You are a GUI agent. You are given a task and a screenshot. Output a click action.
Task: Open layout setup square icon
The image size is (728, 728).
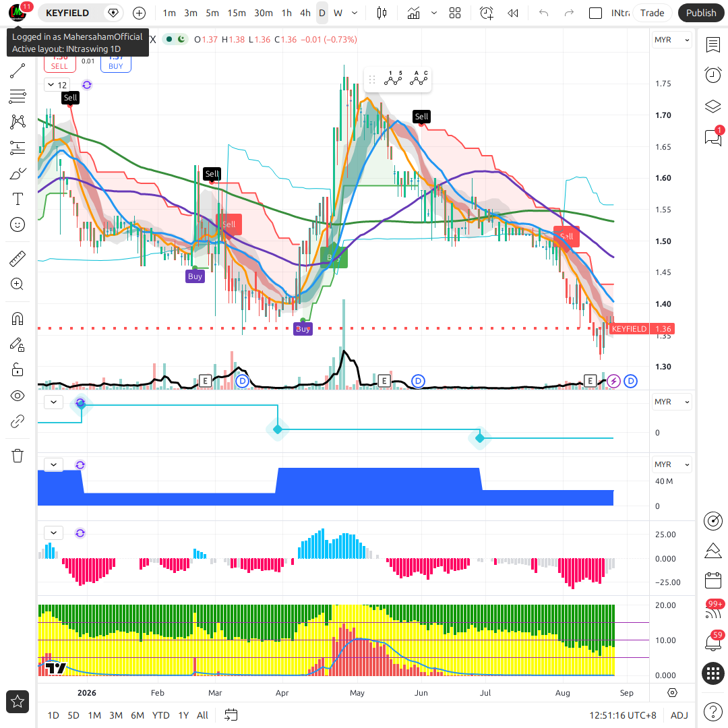coord(595,13)
